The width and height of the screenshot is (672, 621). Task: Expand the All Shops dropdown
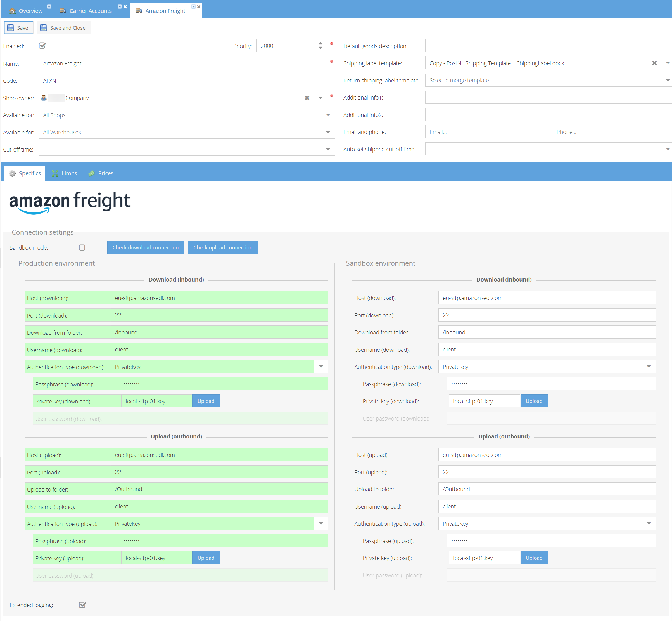pos(328,115)
